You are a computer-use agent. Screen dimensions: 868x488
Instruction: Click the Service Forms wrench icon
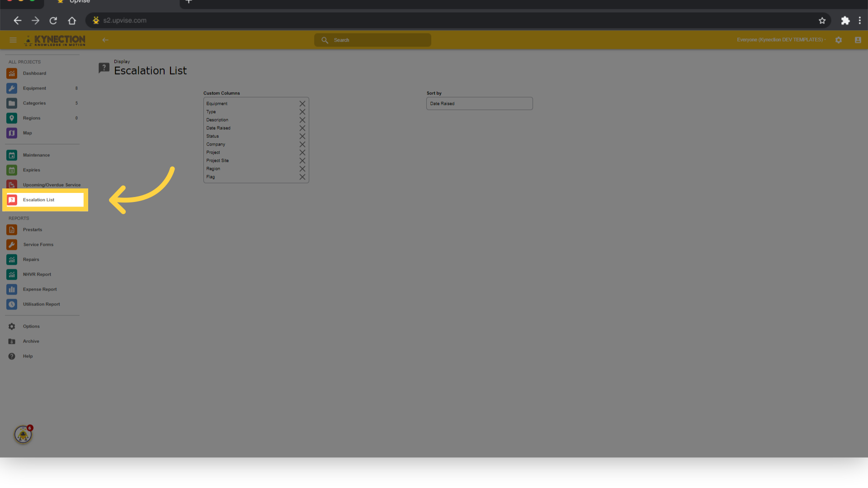(x=12, y=244)
